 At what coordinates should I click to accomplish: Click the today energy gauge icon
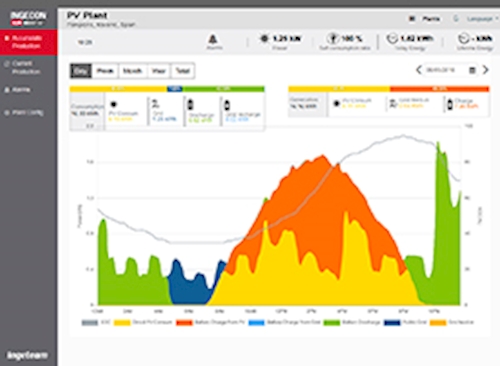pyautogui.click(x=392, y=39)
